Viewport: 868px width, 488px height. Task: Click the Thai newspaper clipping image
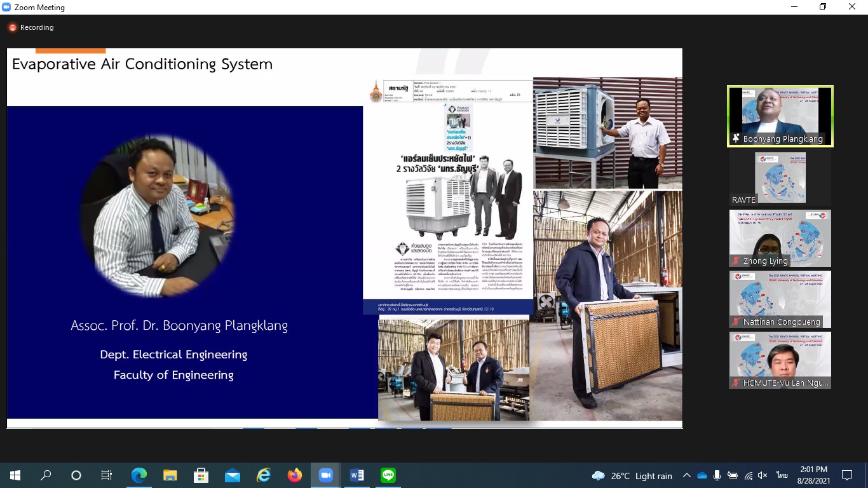tap(447, 197)
